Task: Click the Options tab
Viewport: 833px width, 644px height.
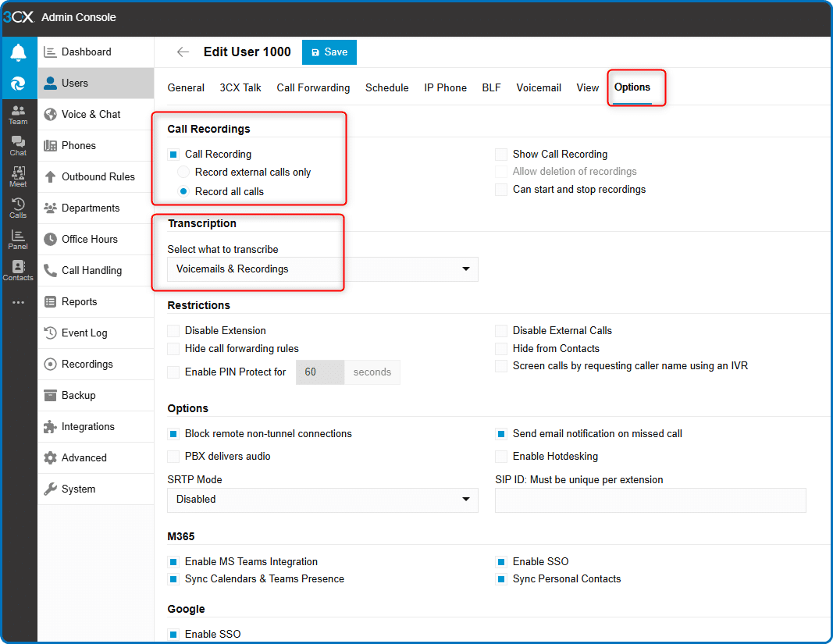Action: 632,87
